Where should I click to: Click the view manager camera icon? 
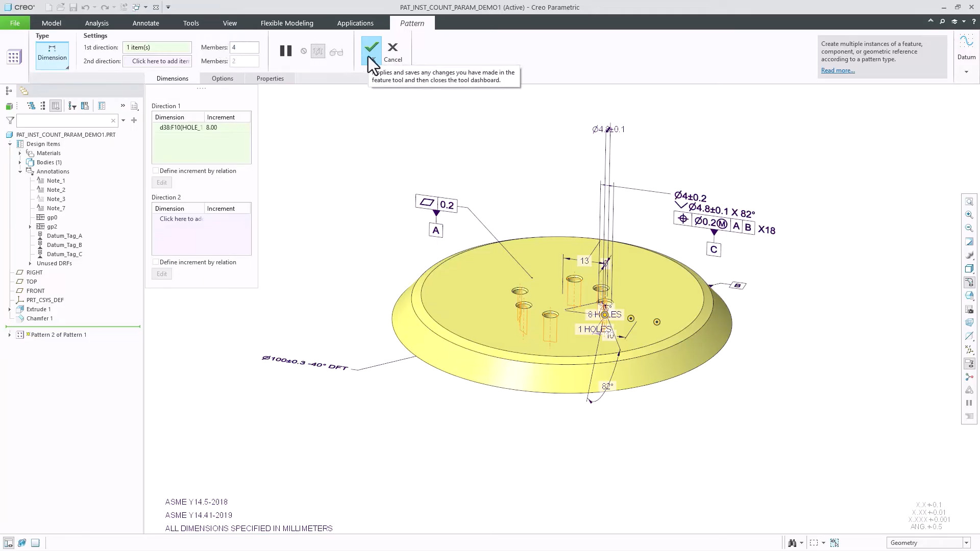tap(969, 309)
